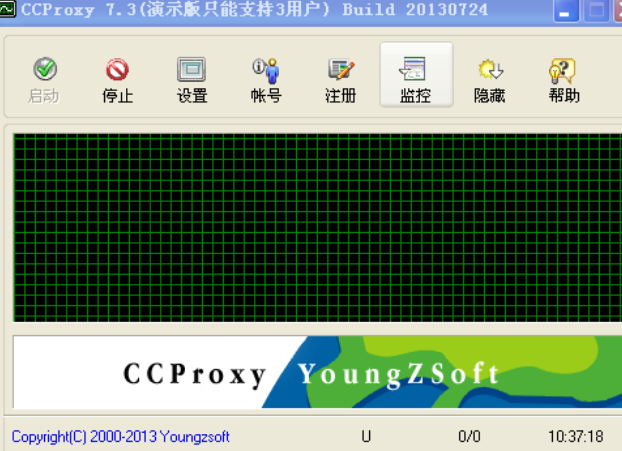Click the 启动 (Start) toolbar icon
622x451 pixels.
[x=44, y=79]
